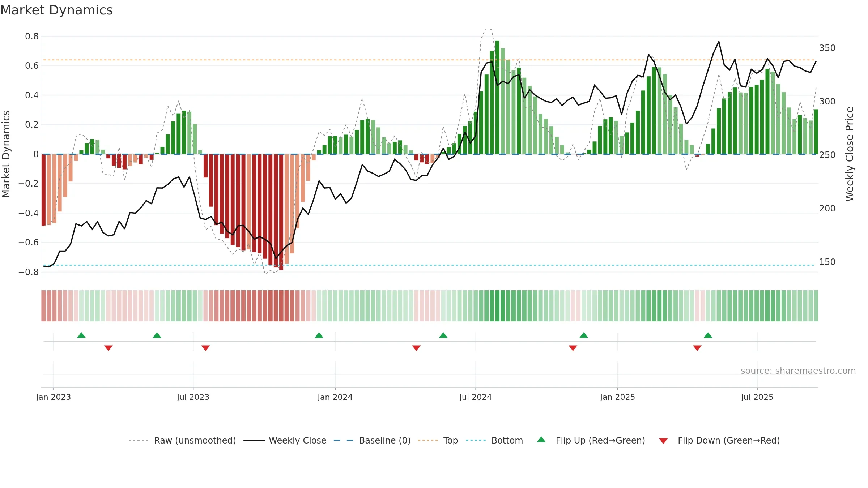Click the Weekly Close Price axis title
Viewport: 868px width, 488px height.
(850, 154)
